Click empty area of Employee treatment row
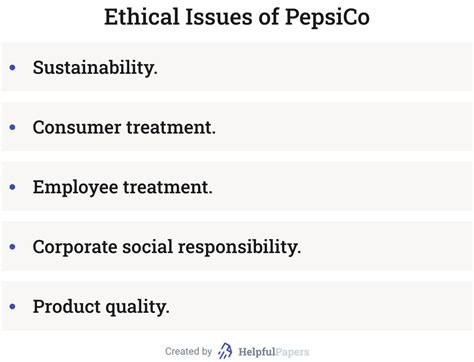The image size is (474, 362). [342, 187]
